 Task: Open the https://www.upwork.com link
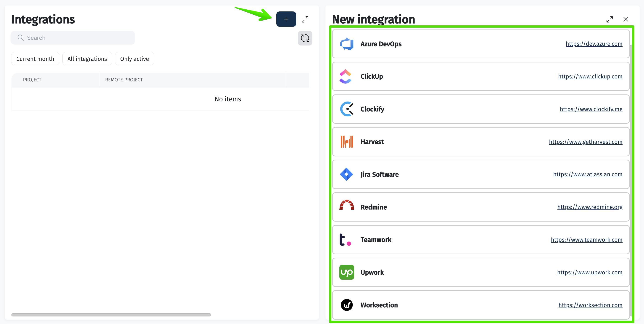[x=589, y=272]
